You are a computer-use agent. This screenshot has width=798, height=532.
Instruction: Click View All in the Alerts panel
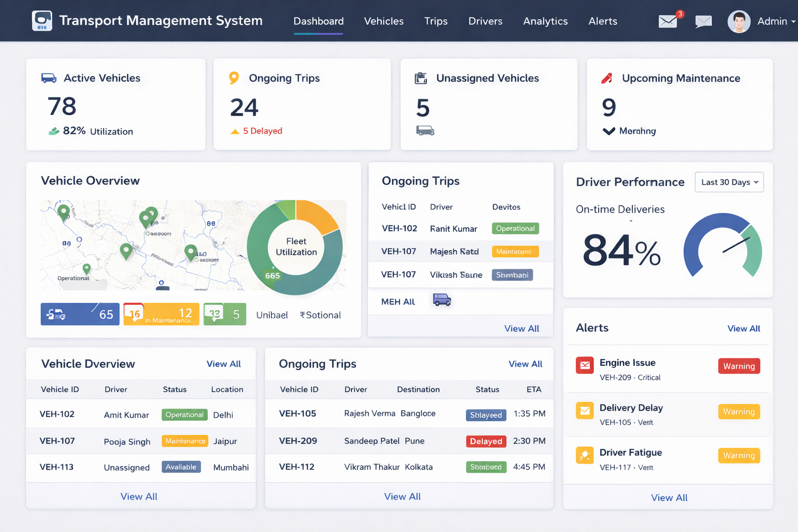(743, 328)
